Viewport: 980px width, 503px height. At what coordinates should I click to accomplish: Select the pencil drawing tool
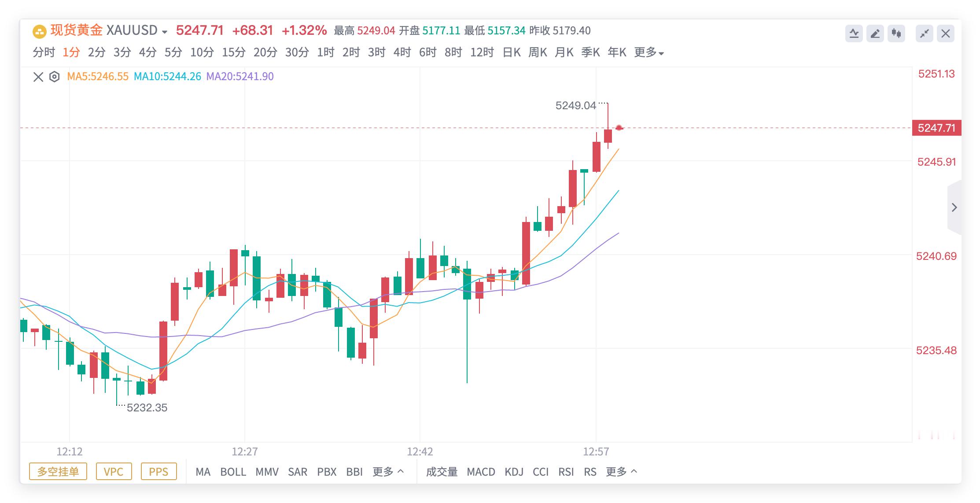pos(875,33)
